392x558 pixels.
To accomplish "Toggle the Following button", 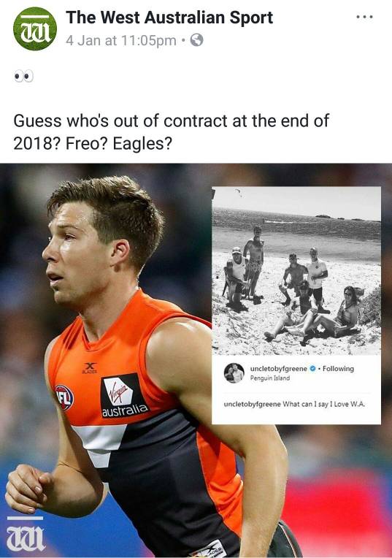I will pyautogui.click(x=338, y=369).
